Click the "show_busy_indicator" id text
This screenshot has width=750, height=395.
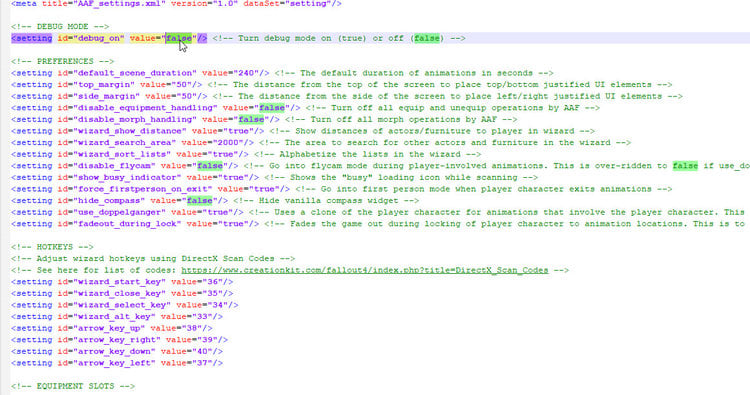pyautogui.click(x=127, y=177)
